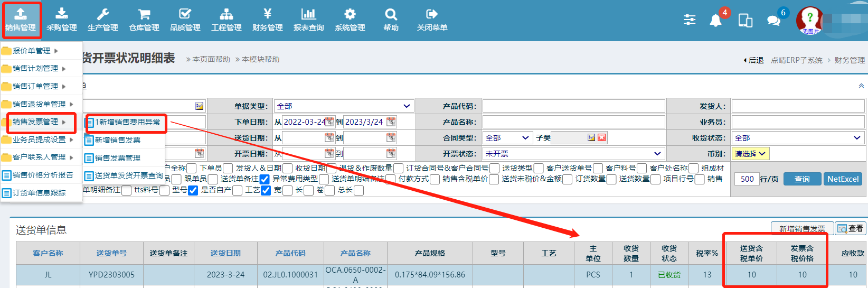
Task: Click the red clear icon beside 子类
Action: (601, 138)
